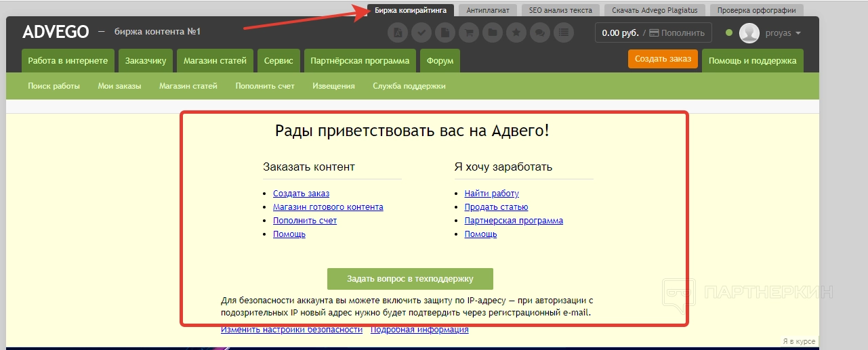Open Заказчику menu tab
The image size is (868, 350).
(x=146, y=60)
